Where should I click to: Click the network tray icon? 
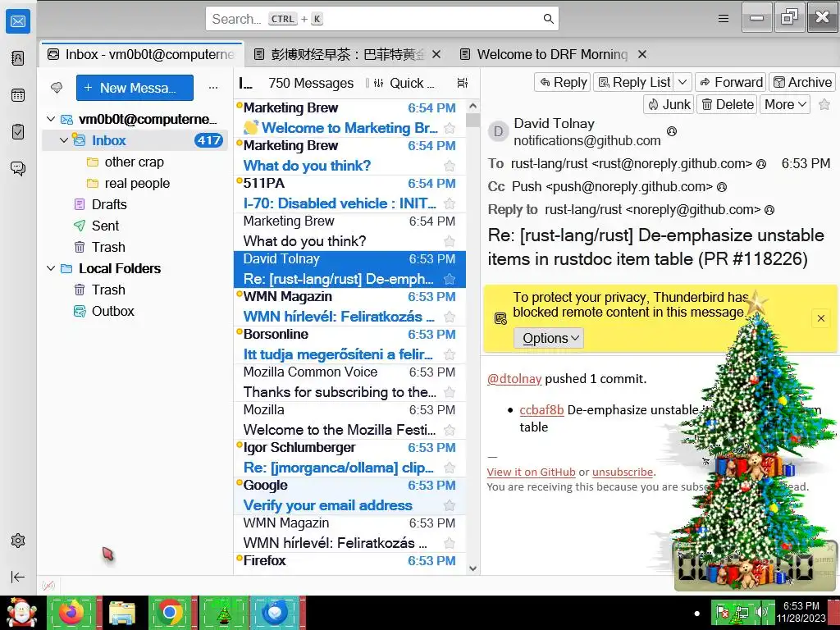pos(742,612)
